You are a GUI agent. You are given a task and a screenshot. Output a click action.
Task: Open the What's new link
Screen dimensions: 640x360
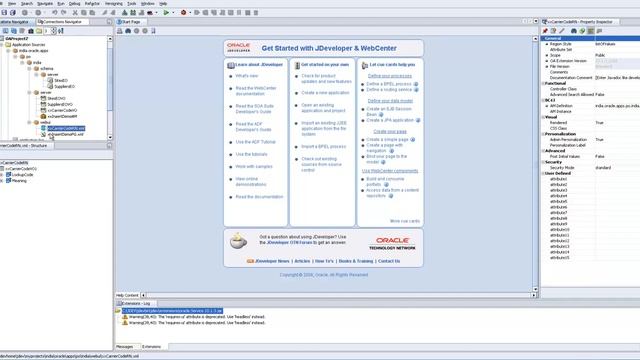247,76
